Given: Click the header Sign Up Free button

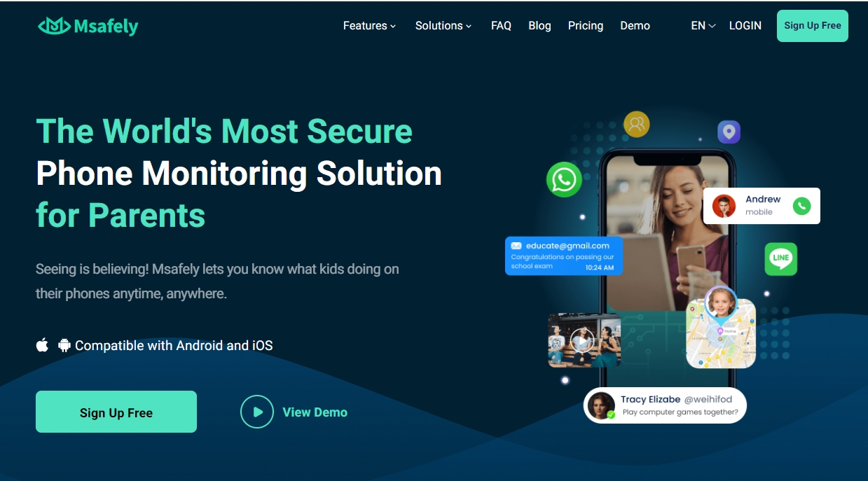Looking at the screenshot, I should point(813,26).
